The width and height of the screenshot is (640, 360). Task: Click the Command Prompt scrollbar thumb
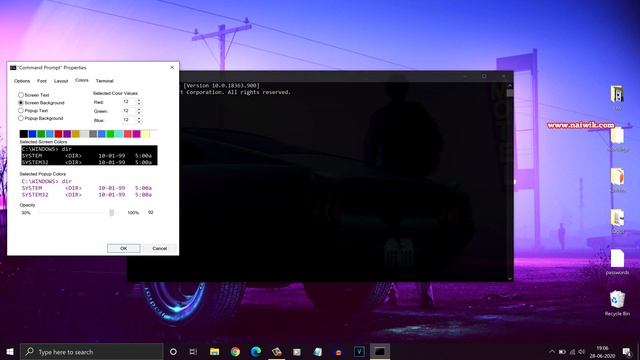[509, 93]
